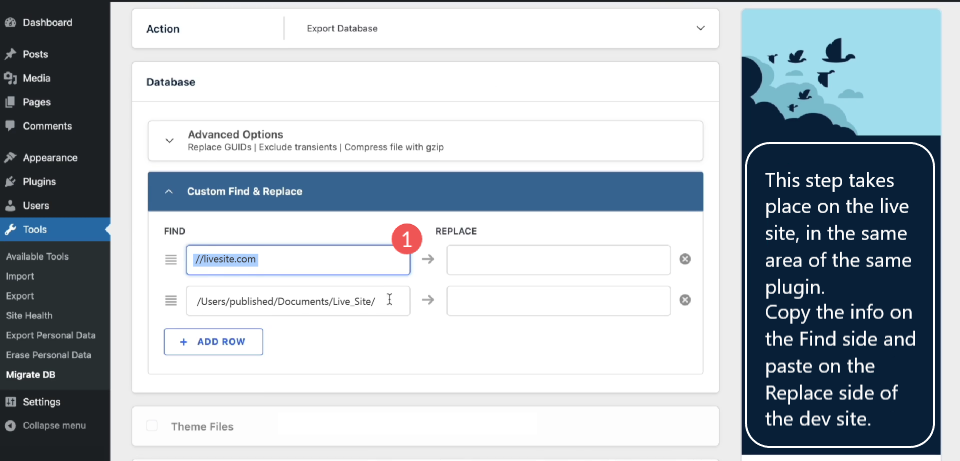The height and width of the screenshot is (461, 960).
Task: Click the Theme Files label
Action: point(202,426)
